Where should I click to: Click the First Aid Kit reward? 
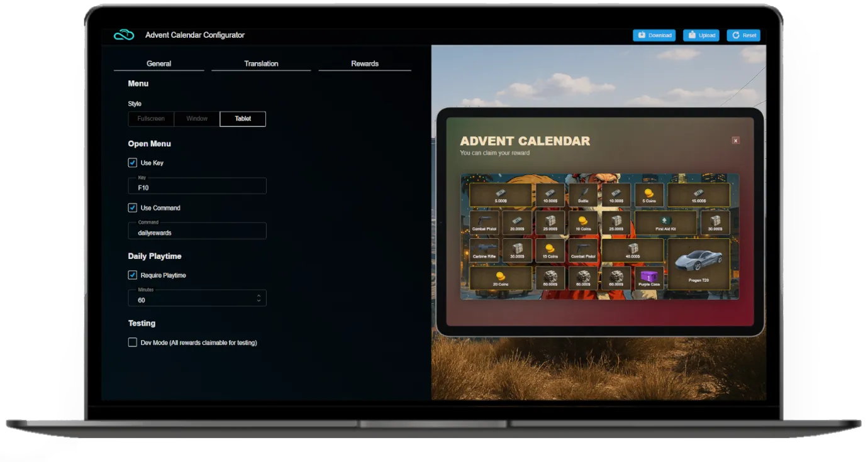[665, 222]
